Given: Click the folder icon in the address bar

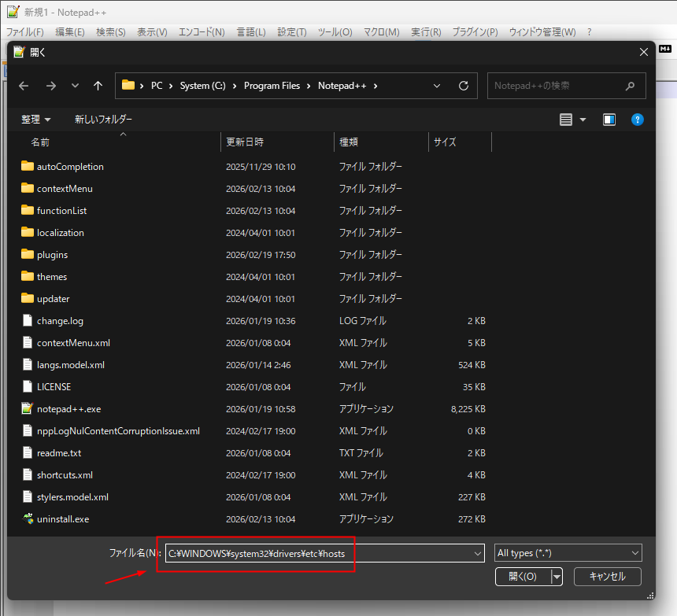Looking at the screenshot, I should (126, 85).
